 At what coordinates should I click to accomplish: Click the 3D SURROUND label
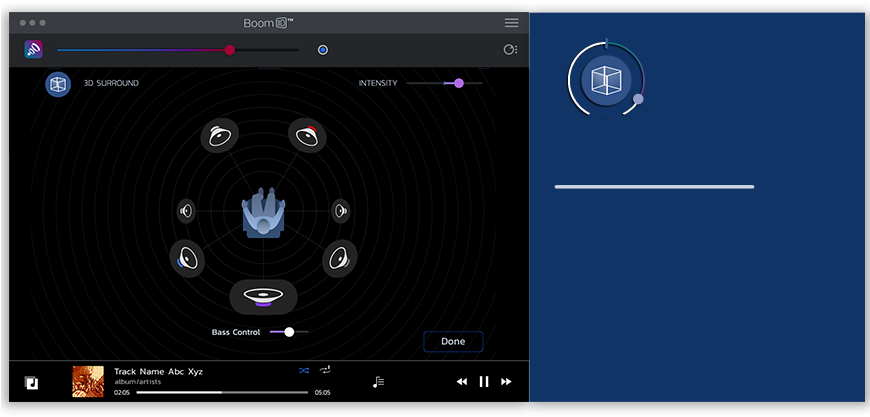[x=111, y=83]
